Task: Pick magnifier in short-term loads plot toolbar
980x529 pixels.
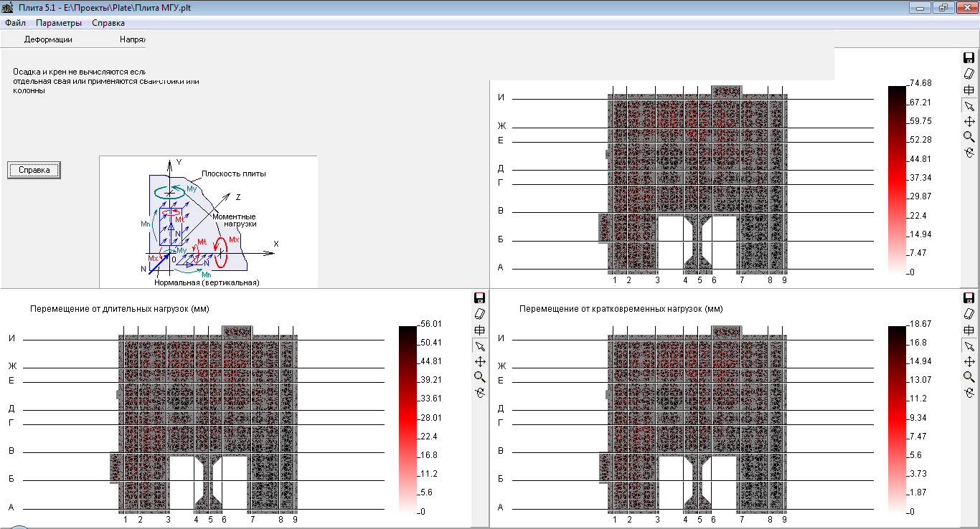Action: pos(969,377)
